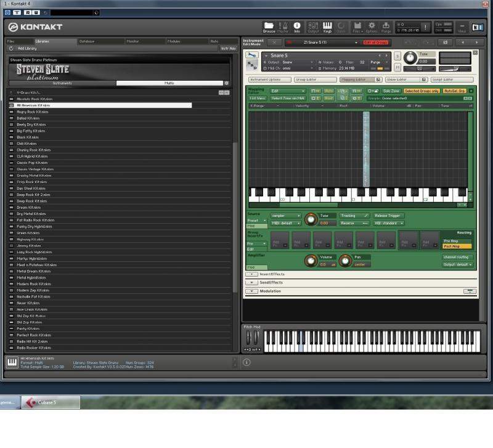Click the wrench icon beside Snare 5

tap(251, 55)
